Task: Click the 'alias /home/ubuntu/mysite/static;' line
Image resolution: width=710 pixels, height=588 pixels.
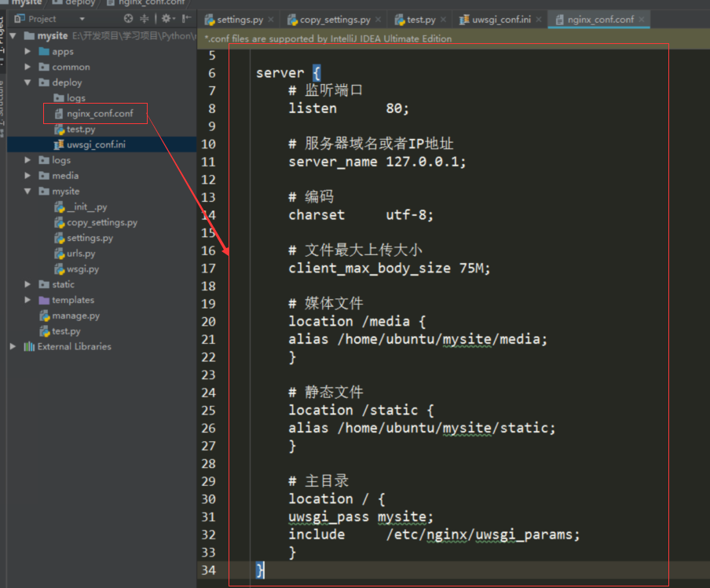Action: point(422,428)
